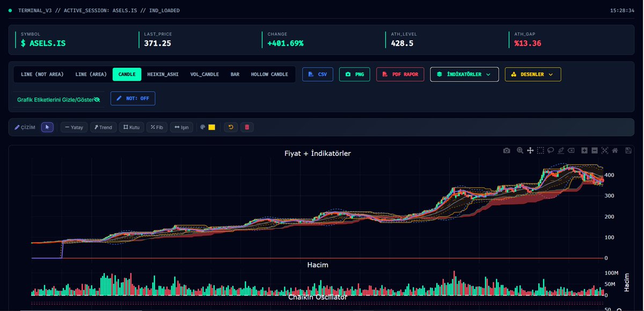Click the CHANGE value +401.69%
644x311 pixels.
pyautogui.click(x=286, y=43)
